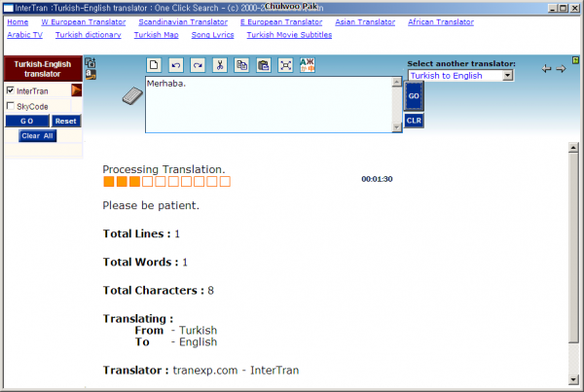Screen dimensions: 584x392
Task: Click the results pane scroll-down arrow
Action: pyautogui.click(x=573, y=379)
